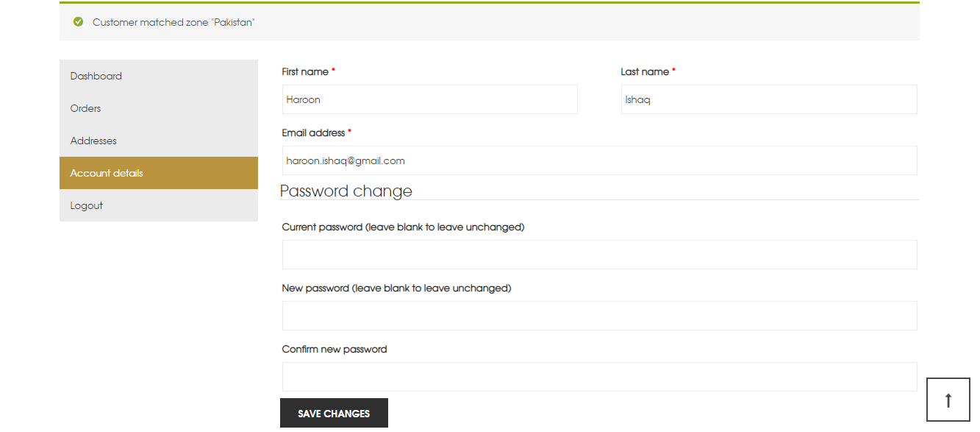Click the Current password input box
This screenshot has width=980, height=432.
click(599, 255)
